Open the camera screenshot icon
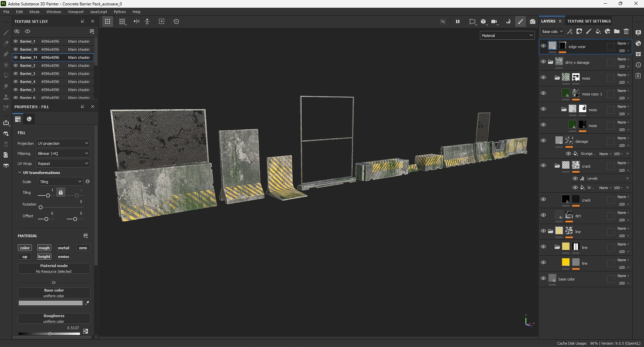The width and height of the screenshot is (644, 347). (532, 21)
